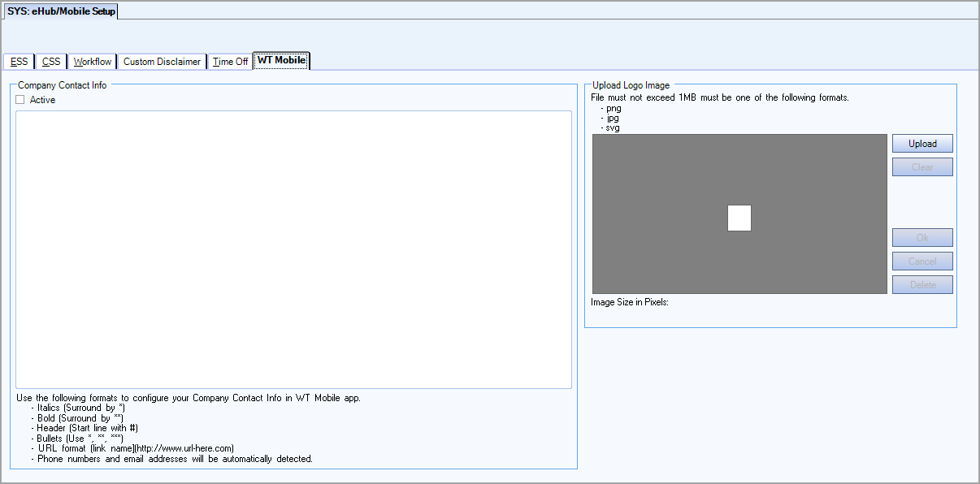Switch to the Time Off tab
The width and height of the screenshot is (980, 484).
pos(230,61)
